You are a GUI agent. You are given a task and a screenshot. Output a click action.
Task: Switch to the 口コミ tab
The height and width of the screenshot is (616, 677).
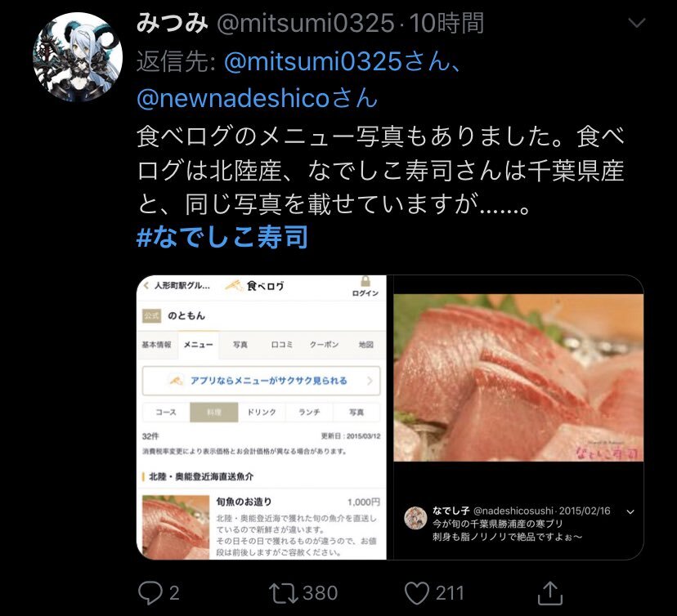coord(282,345)
